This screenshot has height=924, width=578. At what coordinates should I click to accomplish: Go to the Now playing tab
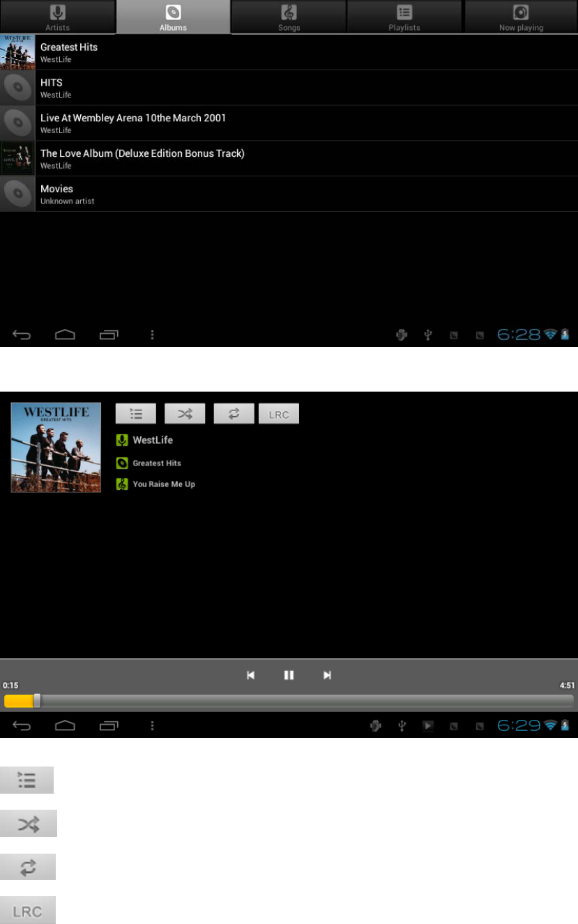521,17
